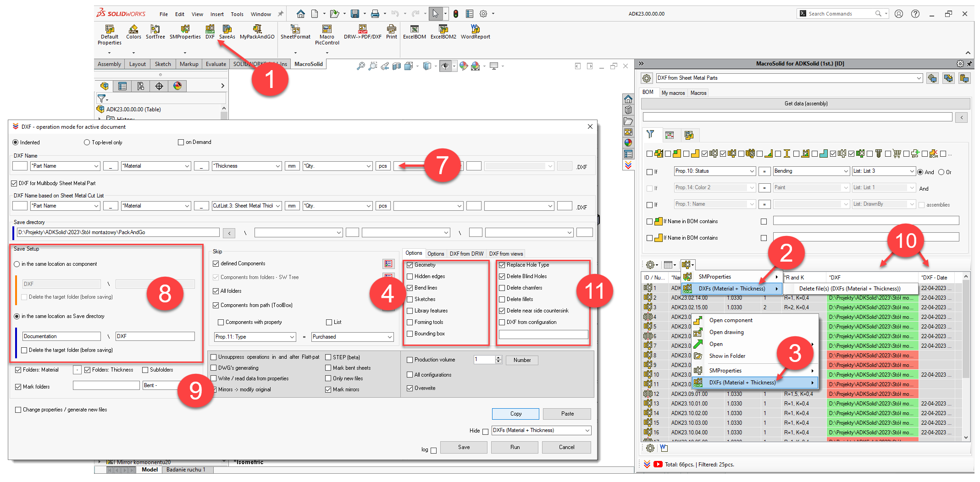
Task: Open the SMProperties macro
Action: tap(185, 32)
